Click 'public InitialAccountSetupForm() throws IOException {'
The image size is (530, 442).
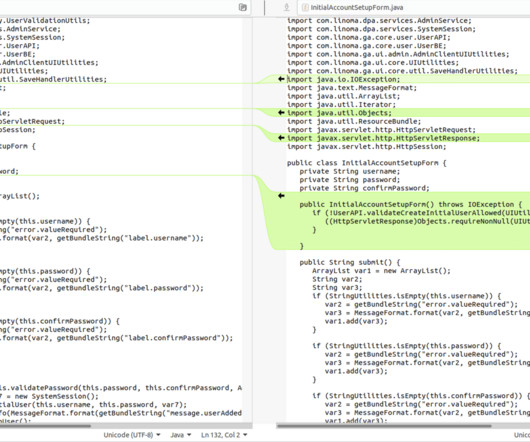(411, 204)
